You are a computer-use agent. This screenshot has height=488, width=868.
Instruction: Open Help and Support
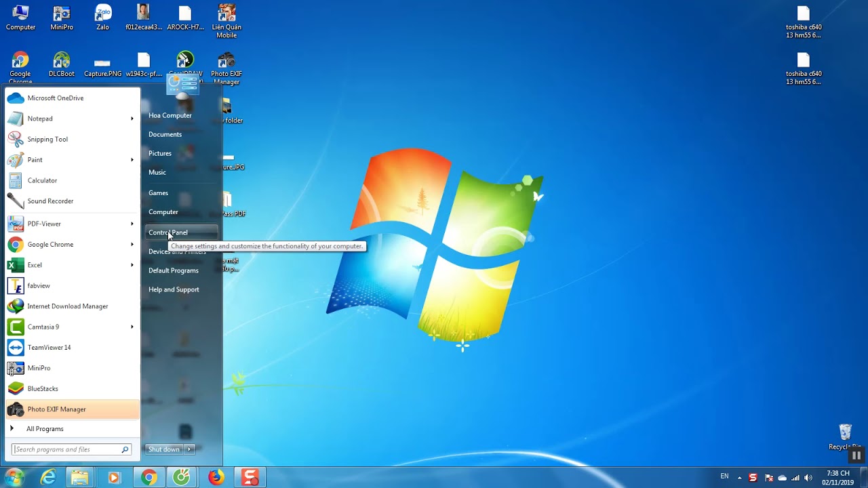click(x=174, y=289)
